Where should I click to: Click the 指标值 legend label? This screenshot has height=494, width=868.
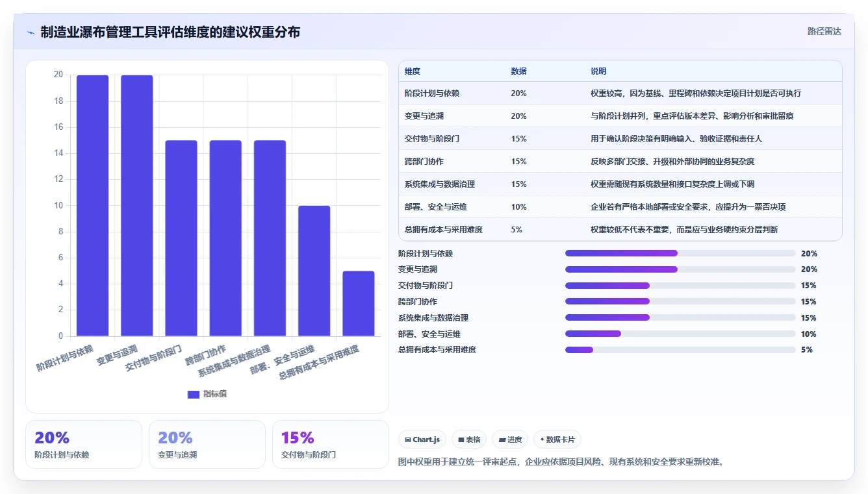point(215,394)
